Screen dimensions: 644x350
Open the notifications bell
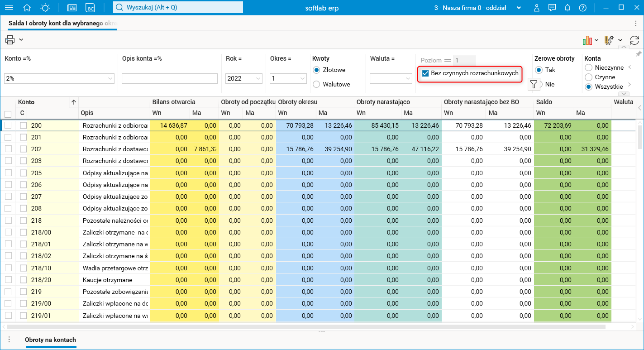click(568, 8)
